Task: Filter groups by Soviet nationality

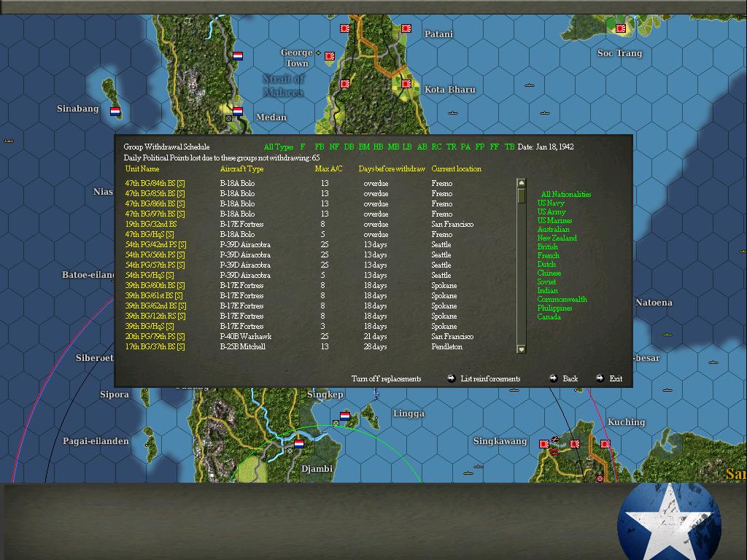Action: coord(546,282)
